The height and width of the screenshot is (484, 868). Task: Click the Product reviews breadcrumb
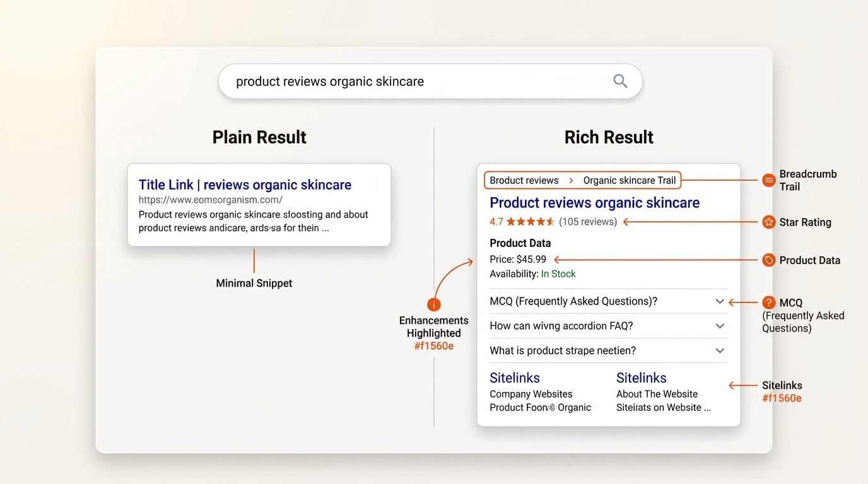(x=524, y=180)
